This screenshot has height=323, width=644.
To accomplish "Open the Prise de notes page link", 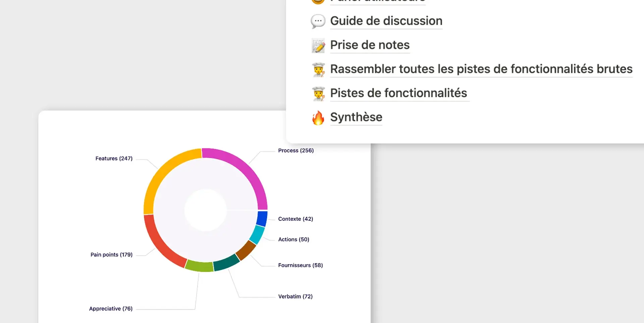I will 370,45.
